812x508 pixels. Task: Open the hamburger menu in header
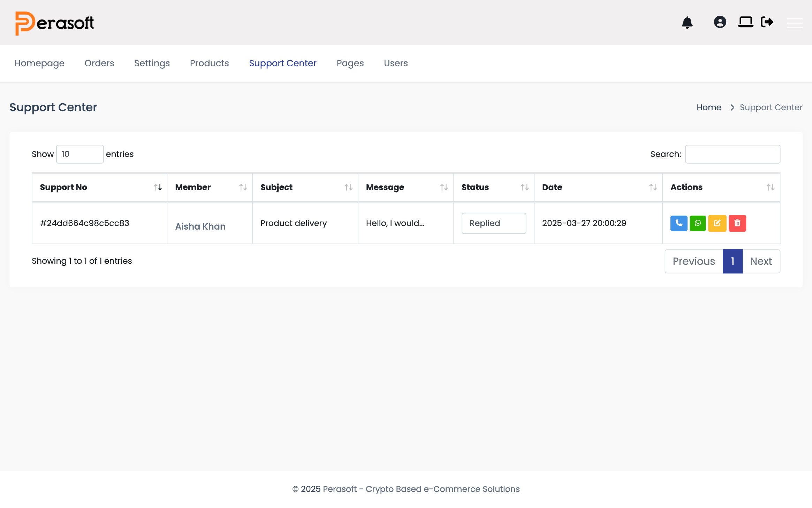pos(795,23)
